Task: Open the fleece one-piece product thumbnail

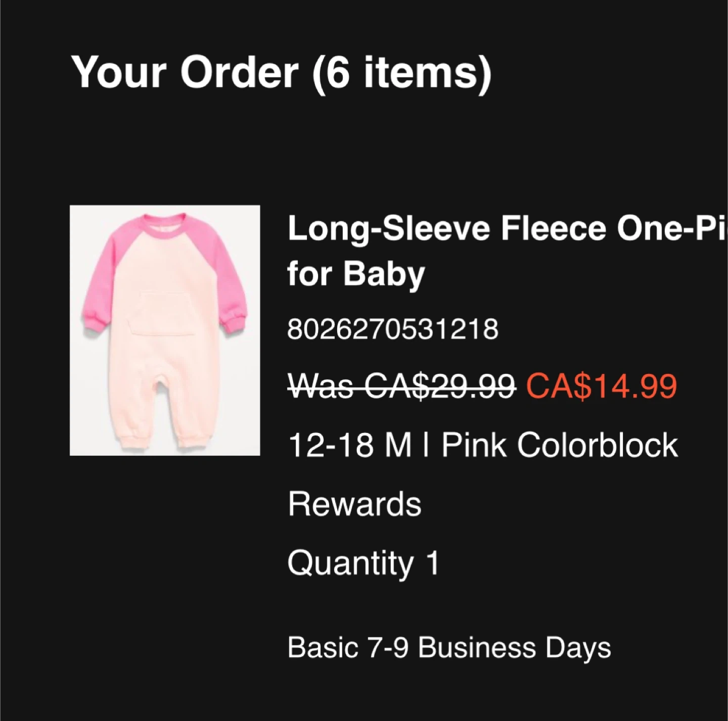Action: [x=165, y=330]
